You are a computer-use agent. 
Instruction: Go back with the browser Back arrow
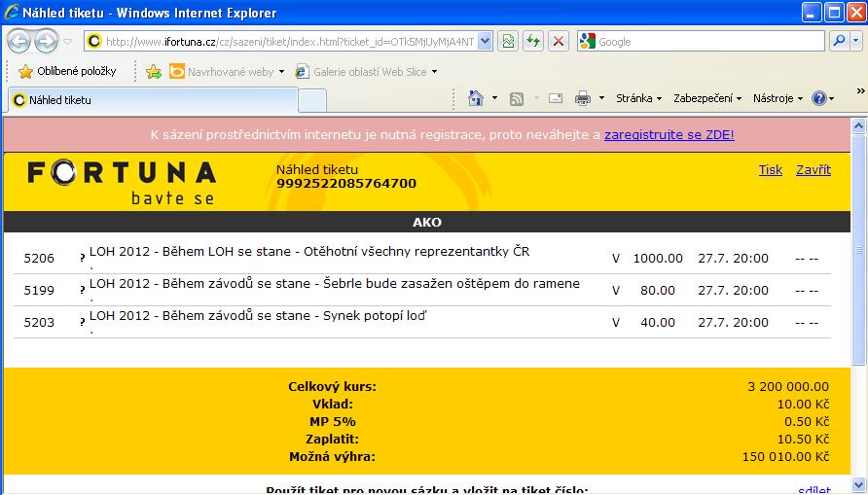(x=18, y=41)
